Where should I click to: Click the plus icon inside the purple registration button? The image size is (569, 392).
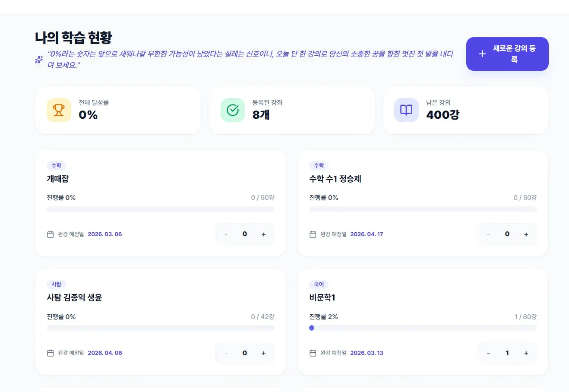482,54
